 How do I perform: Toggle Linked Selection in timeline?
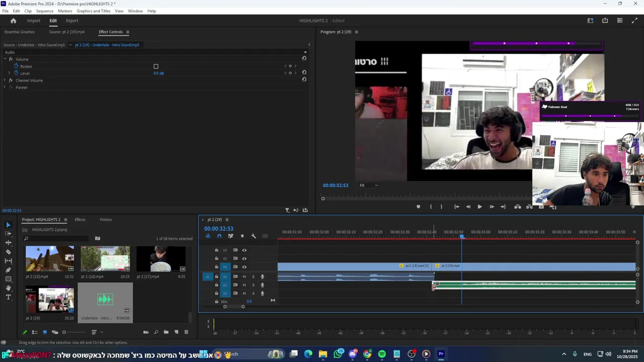click(230, 236)
